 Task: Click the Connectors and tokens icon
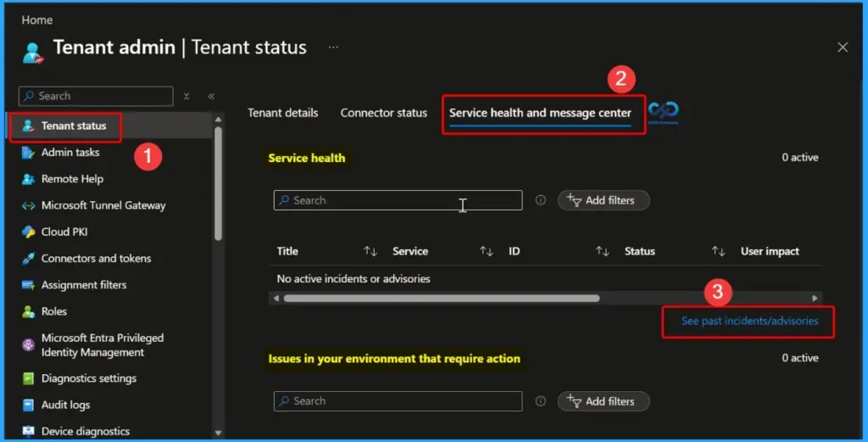[28, 258]
